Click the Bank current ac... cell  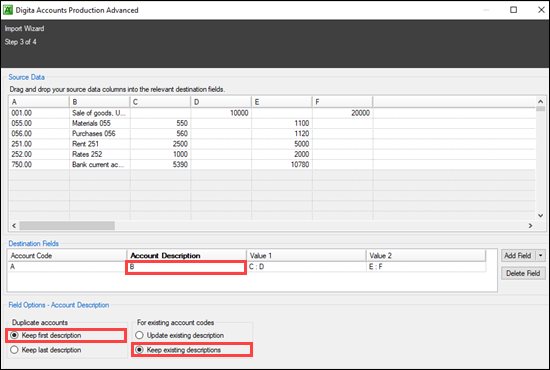(x=100, y=164)
